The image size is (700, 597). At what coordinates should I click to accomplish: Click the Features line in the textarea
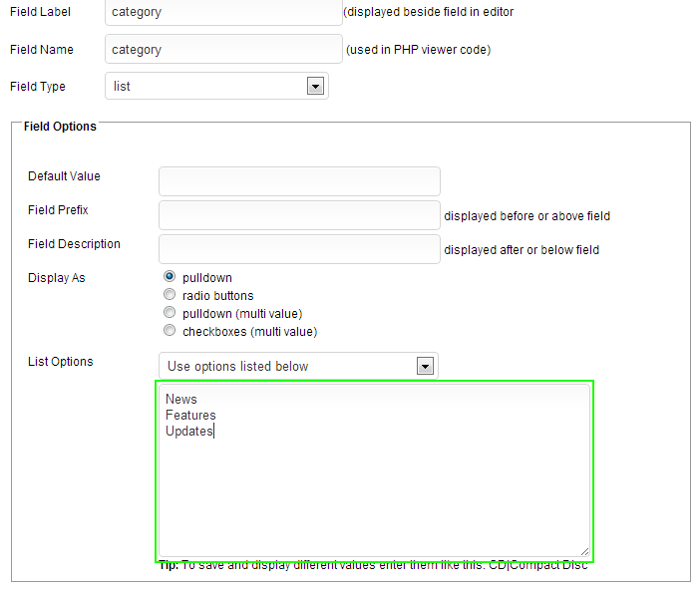[x=190, y=415]
